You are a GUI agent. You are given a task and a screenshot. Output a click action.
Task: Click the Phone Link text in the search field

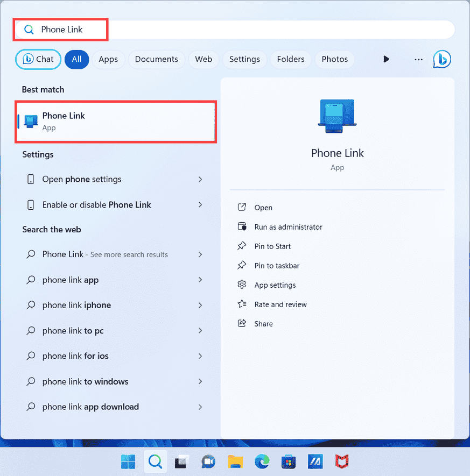[x=62, y=30]
